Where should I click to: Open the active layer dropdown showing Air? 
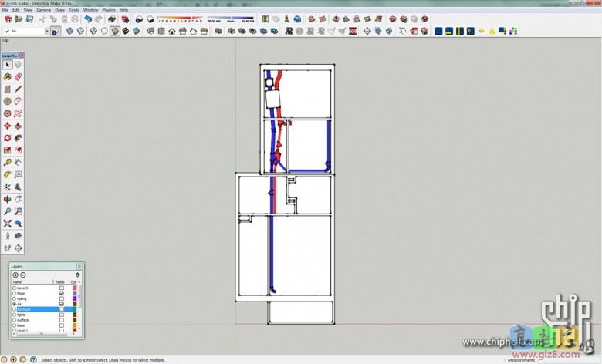point(46,32)
